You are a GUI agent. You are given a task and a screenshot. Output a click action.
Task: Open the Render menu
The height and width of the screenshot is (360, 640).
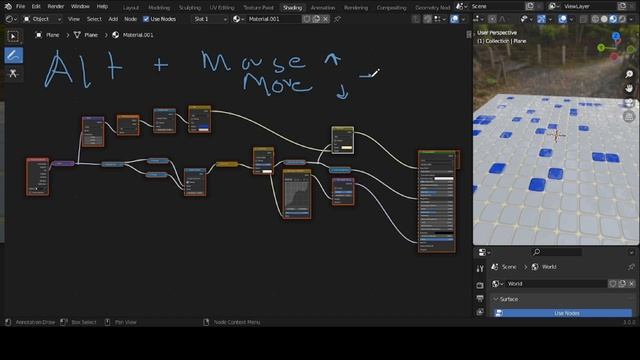pos(56,6)
